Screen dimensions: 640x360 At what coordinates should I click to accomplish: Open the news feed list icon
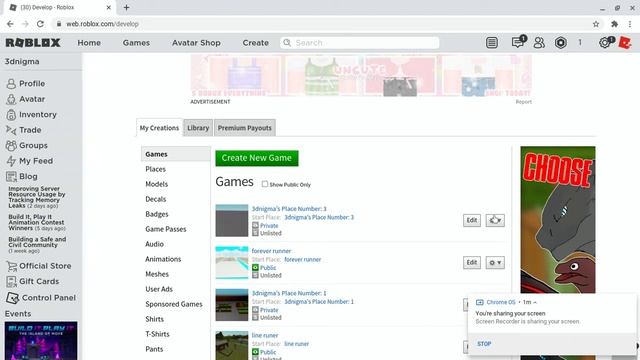pos(492,42)
